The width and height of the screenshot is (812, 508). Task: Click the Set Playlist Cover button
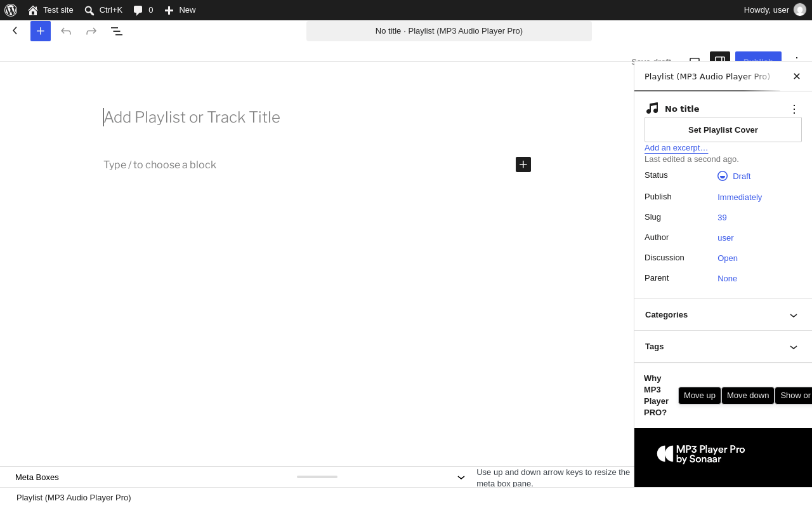coord(723,130)
